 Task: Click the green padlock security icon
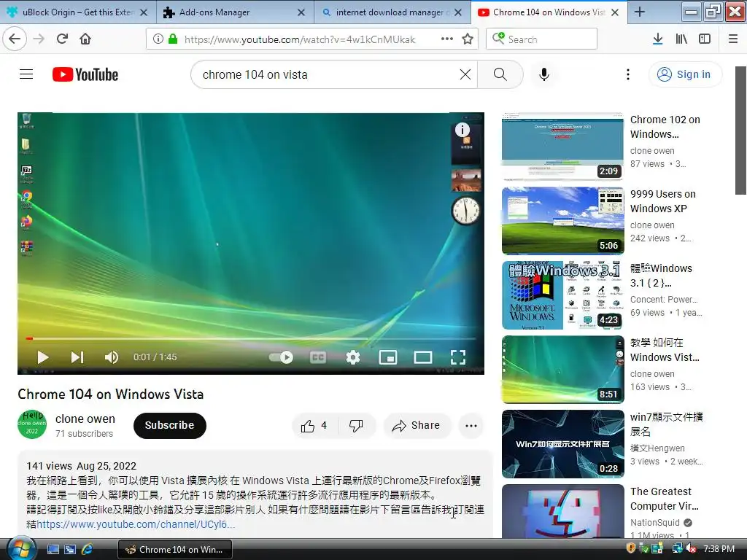pos(173,39)
